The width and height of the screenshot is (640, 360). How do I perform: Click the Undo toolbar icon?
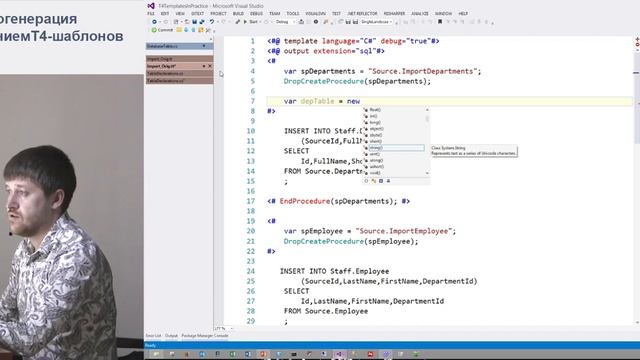point(212,22)
